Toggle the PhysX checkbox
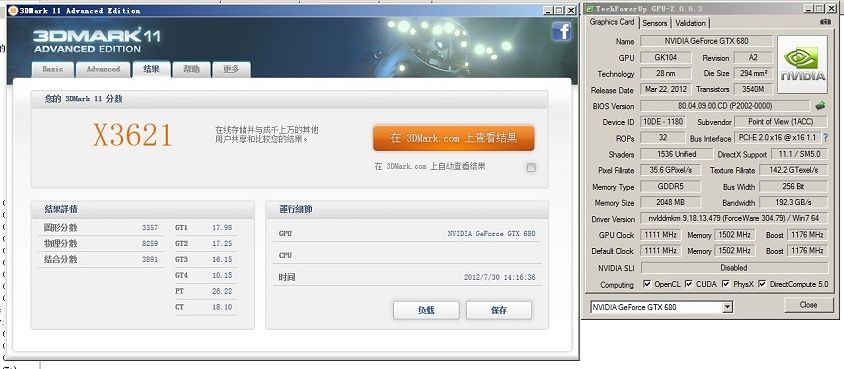The width and height of the screenshot is (844, 369). tap(726, 283)
